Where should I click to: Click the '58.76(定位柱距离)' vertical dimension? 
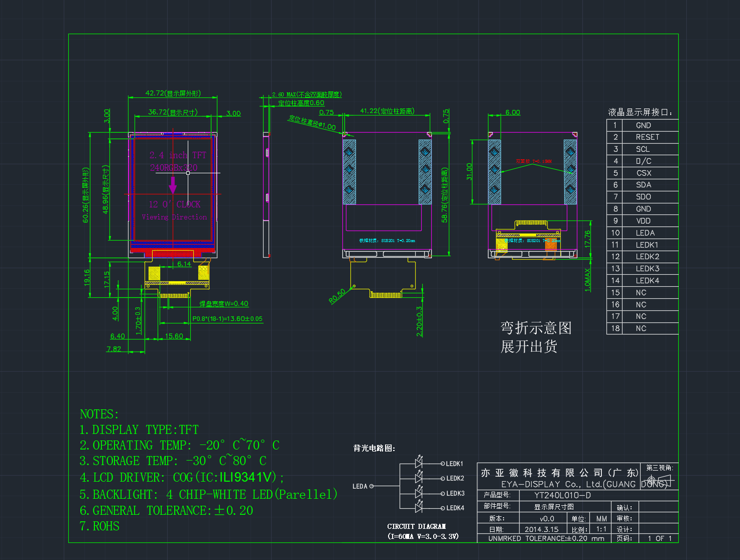click(444, 195)
